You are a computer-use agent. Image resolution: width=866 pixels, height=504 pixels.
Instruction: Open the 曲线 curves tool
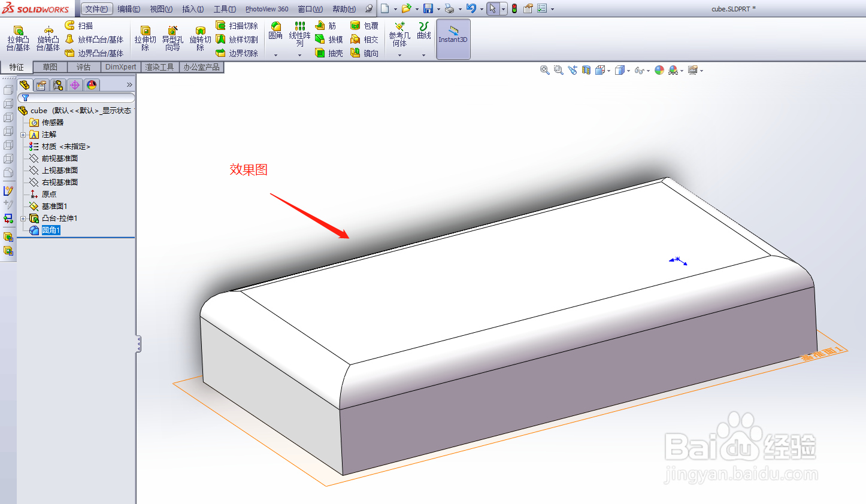[424, 31]
